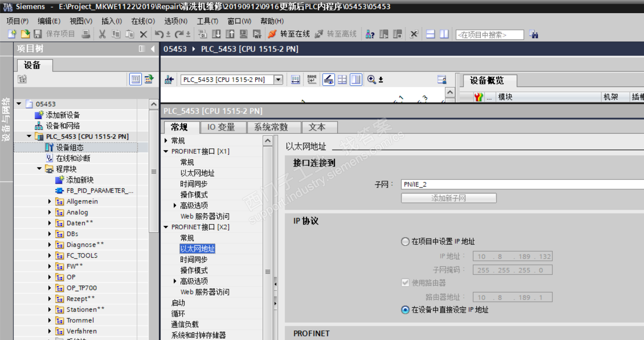The width and height of the screenshot is (644, 340).
Task: Click the paste icon in the toolbar
Action: [x=130, y=34]
